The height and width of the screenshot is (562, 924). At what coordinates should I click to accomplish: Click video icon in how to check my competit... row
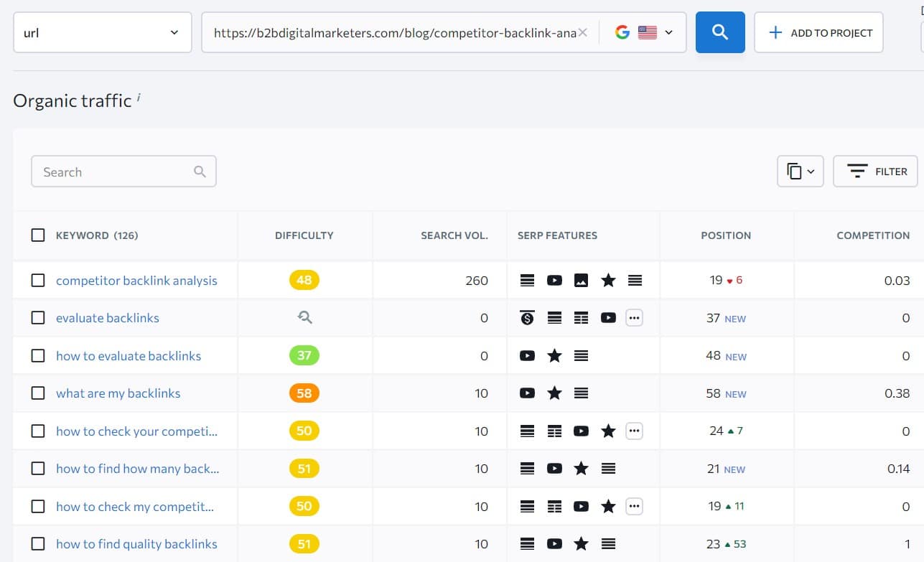click(x=582, y=506)
